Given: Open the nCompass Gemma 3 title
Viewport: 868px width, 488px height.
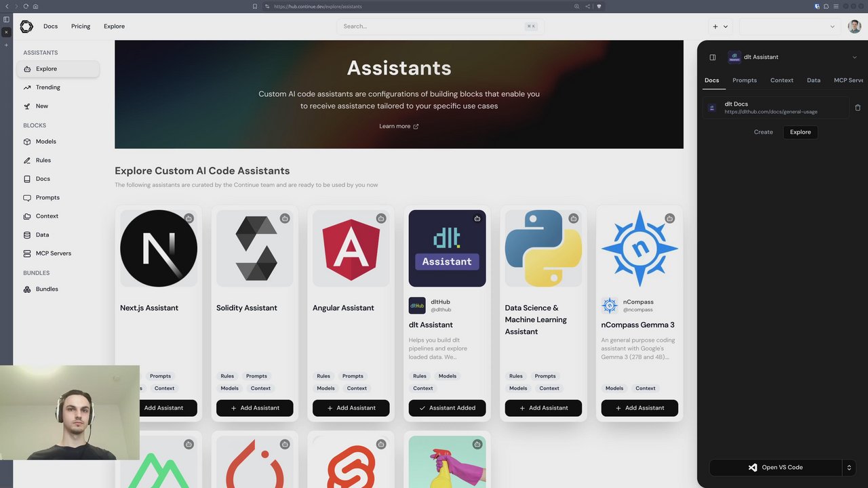Looking at the screenshot, I should (637, 325).
